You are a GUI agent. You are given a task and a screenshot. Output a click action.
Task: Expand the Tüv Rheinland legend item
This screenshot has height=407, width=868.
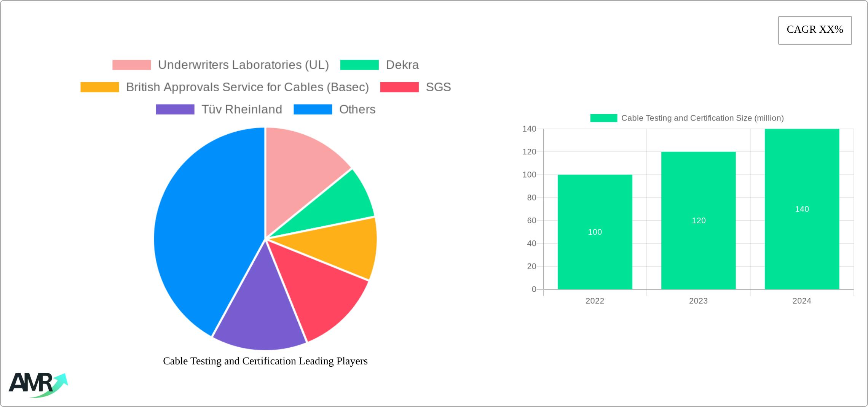coord(243,109)
